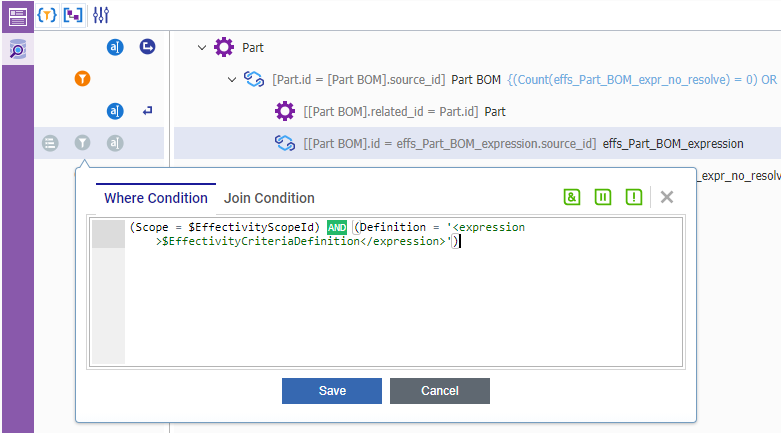Click the gray filter icon in selected row
The height and width of the screenshot is (433, 781).
(x=83, y=144)
